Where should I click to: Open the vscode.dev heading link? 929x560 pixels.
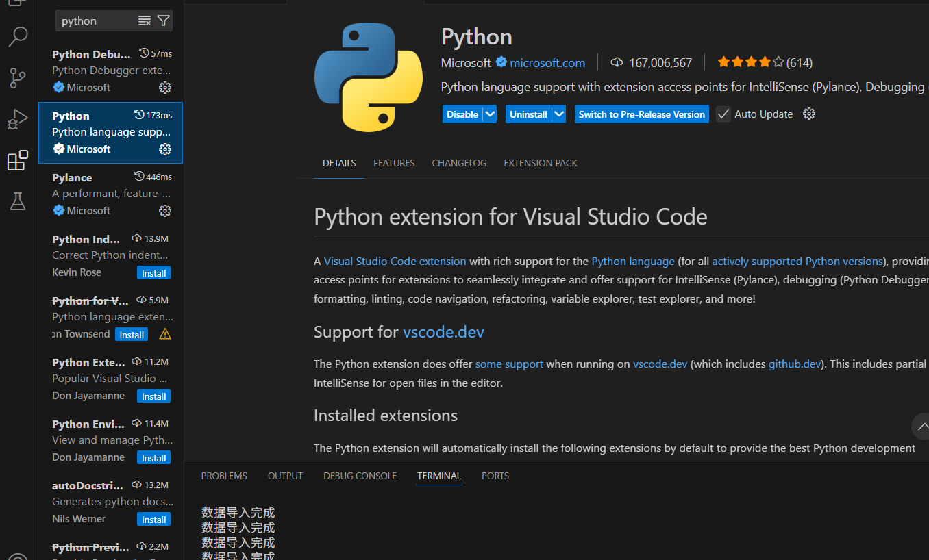pos(443,332)
